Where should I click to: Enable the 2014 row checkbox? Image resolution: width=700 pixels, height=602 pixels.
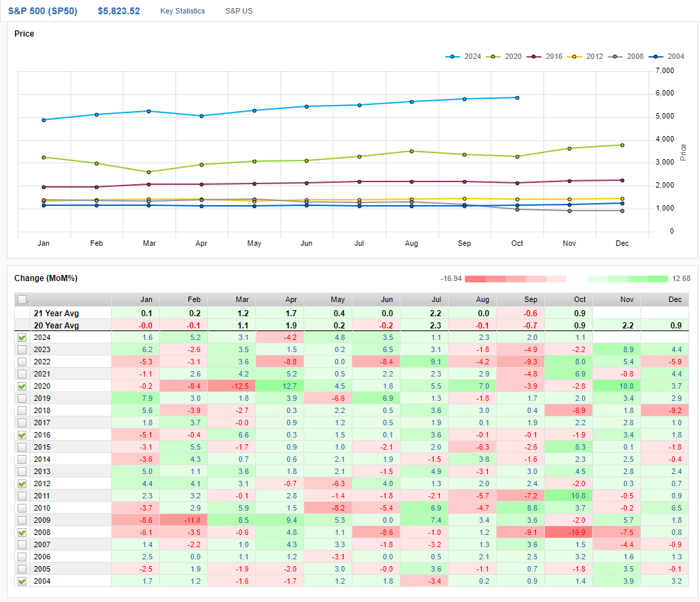[x=22, y=460]
